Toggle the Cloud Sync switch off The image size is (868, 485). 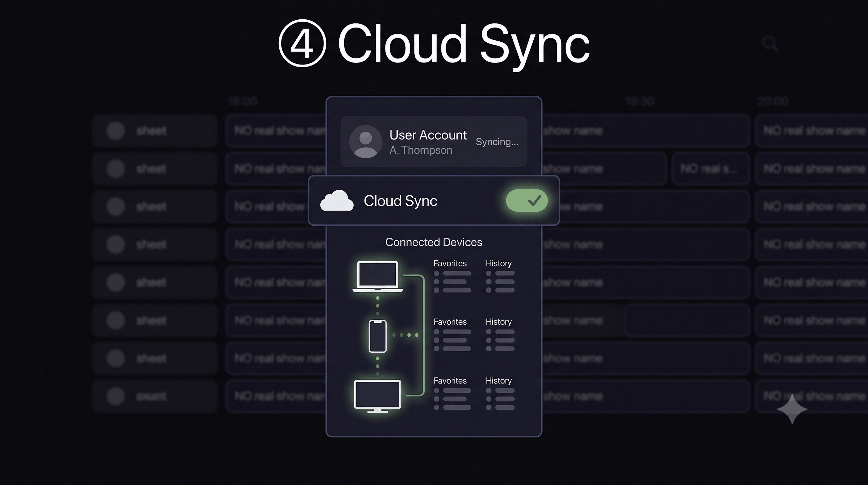[x=527, y=201]
